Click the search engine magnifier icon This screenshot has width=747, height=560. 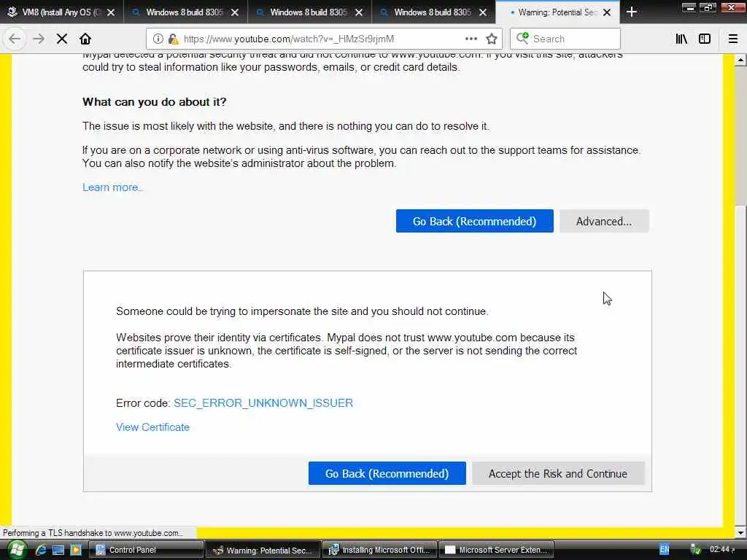522,38
